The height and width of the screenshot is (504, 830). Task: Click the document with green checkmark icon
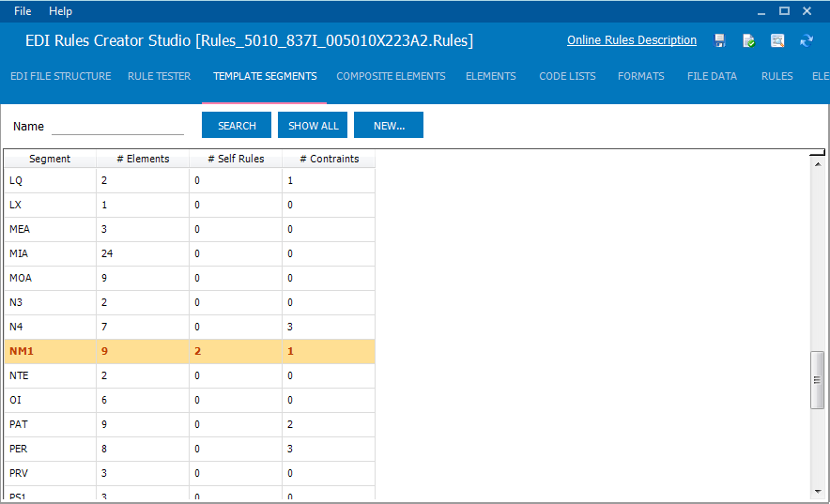748,40
